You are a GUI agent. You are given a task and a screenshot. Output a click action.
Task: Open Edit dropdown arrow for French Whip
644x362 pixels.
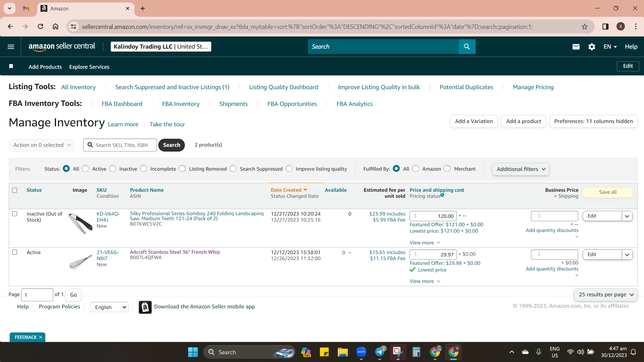coord(627,255)
